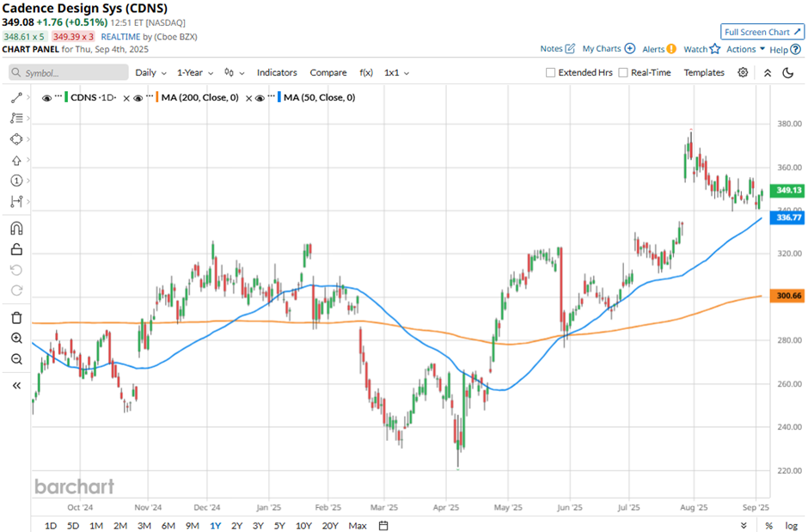Enable the Extended Hrs checkbox

(x=550, y=72)
